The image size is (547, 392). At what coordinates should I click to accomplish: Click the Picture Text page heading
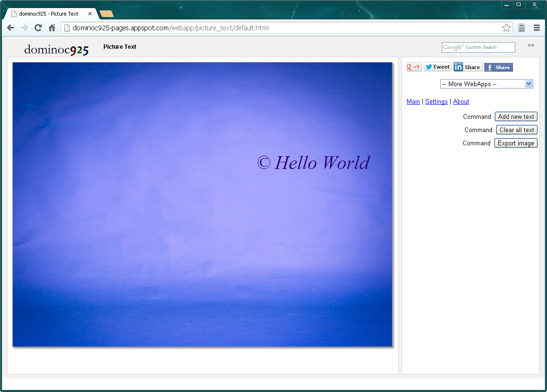coord(119,47)
